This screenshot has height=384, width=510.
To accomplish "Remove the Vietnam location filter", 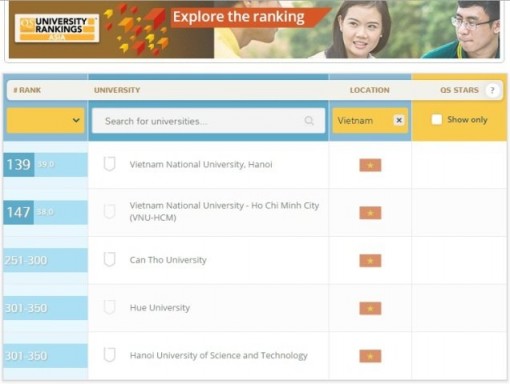I will 399,120.
